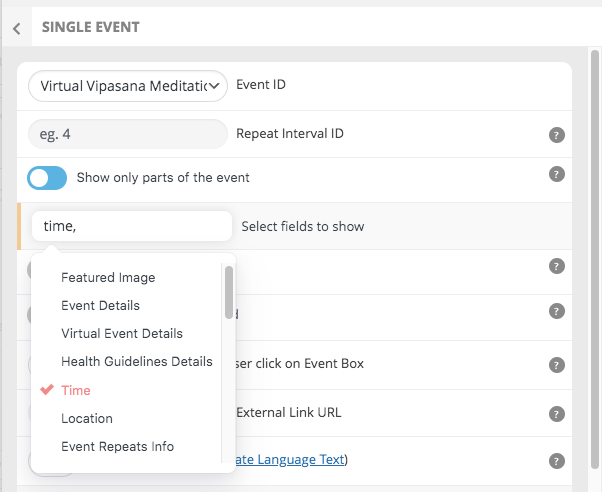This screenshot has height=492, width=602.
Task: Click help icon beside Event Box option
Action: click(556, 365)
